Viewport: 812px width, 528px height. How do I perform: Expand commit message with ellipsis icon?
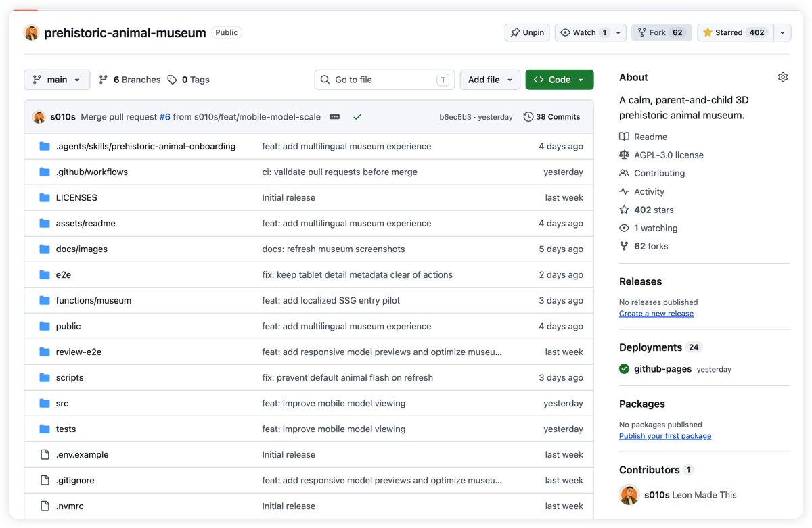coord(334,117)
